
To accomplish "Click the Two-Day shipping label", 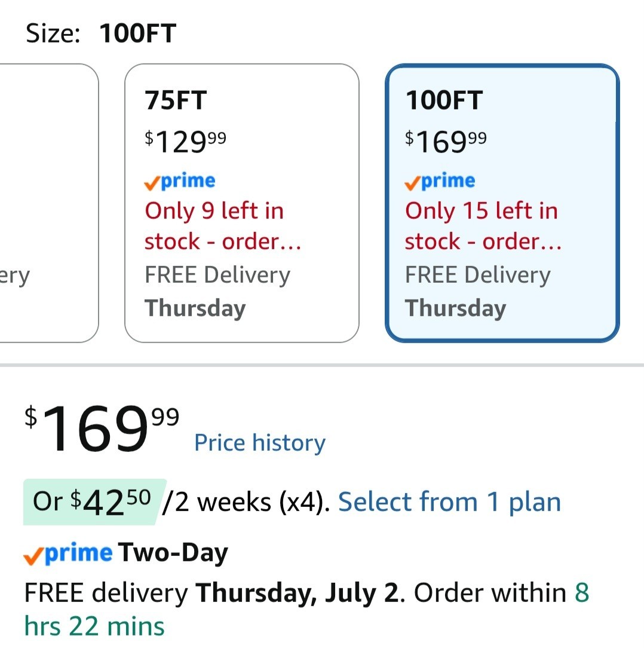I will point(173,553).
